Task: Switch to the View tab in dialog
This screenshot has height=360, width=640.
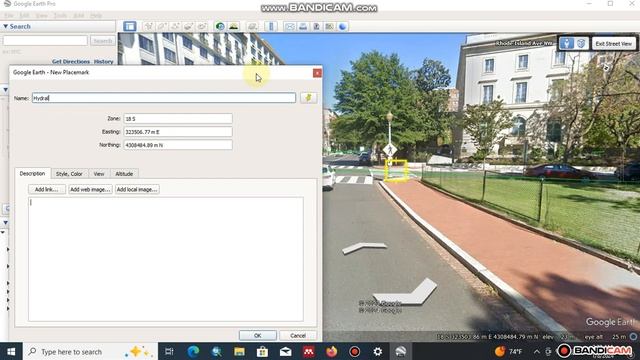Action: tap(99, 174)
